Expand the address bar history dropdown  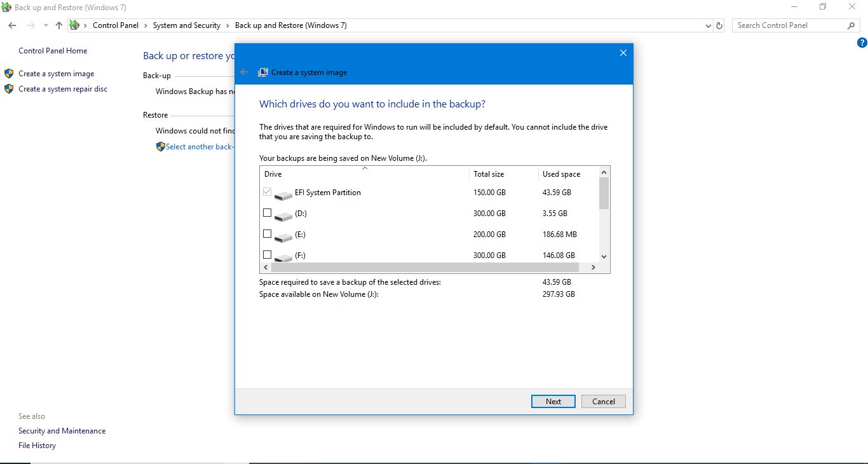[709, 25]
